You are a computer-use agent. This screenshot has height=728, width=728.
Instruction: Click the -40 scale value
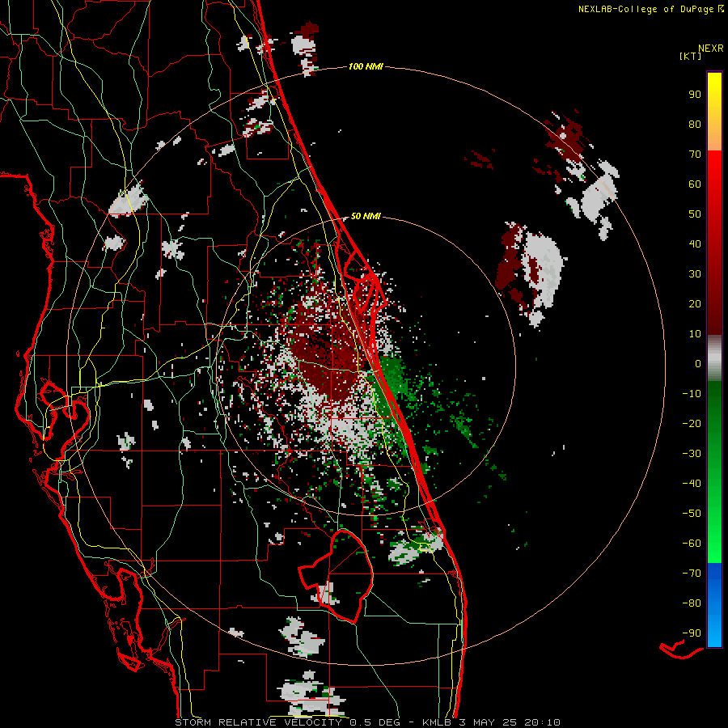tap(692, 484)
